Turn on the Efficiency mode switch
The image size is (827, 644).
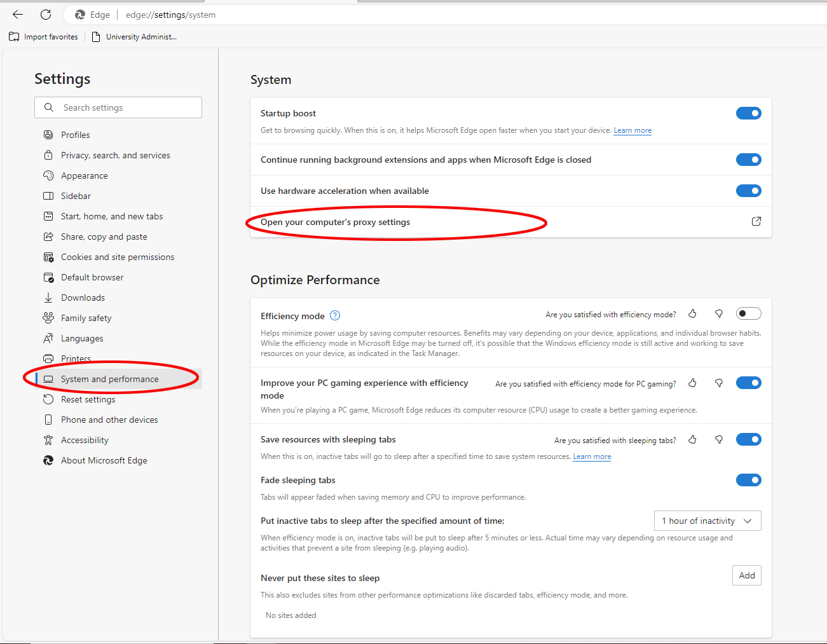click(748, 313)
